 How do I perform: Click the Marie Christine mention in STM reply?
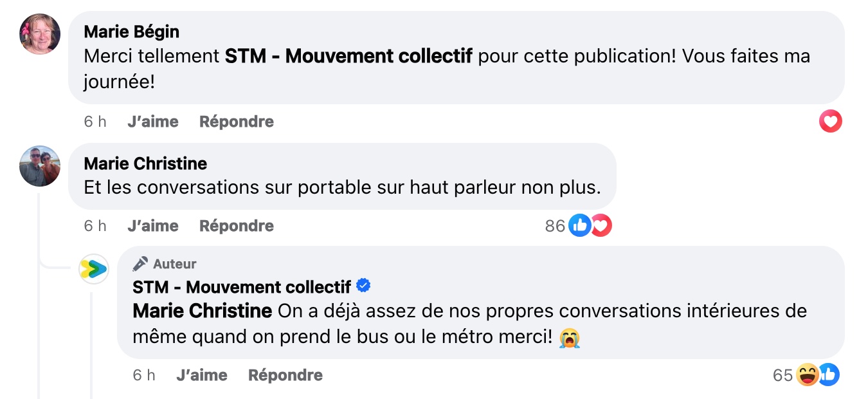tap(203, 311)
